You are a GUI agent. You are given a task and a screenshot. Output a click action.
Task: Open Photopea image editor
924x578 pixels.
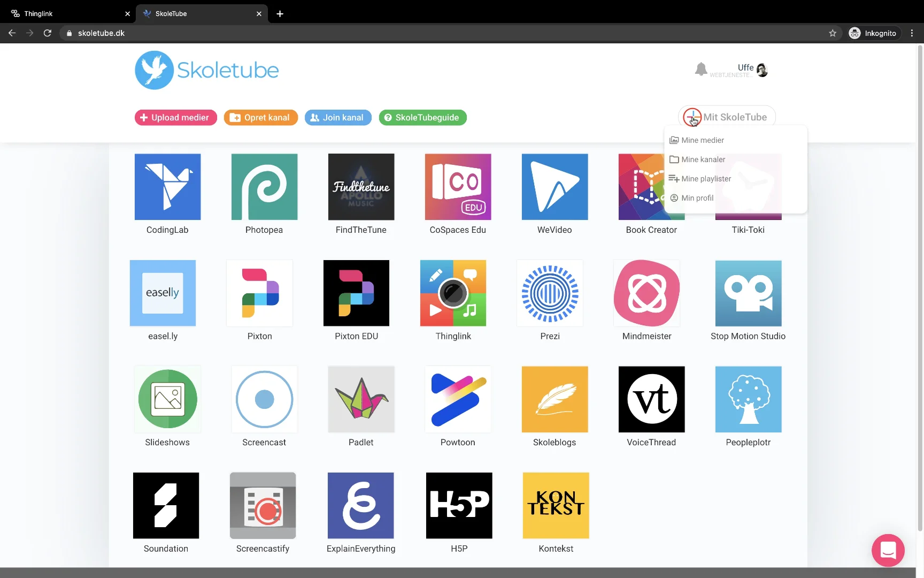(264, 187)
